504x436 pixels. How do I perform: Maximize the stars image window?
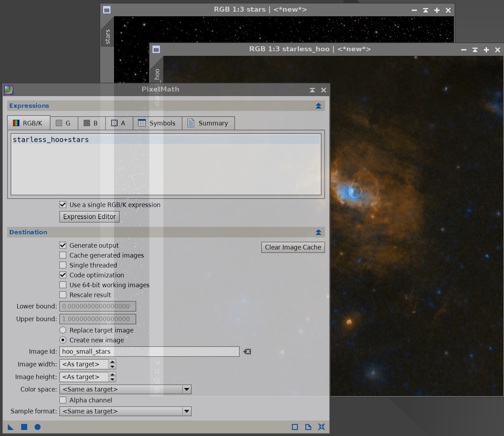pos(437,10)
